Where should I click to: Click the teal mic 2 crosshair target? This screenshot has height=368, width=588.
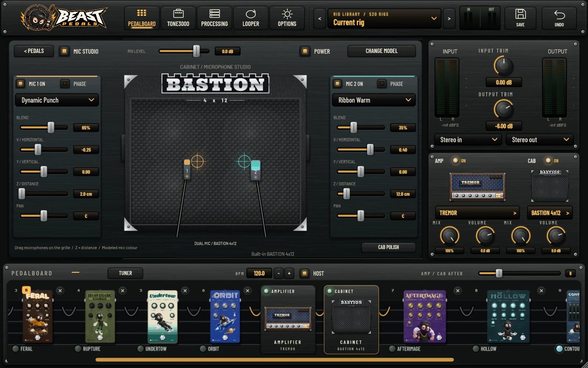(244, 161)
